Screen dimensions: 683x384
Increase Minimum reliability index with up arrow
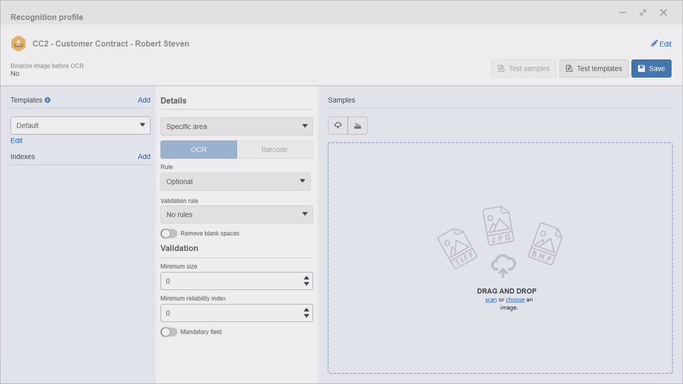pyautogui.click(x=306, y=310)
